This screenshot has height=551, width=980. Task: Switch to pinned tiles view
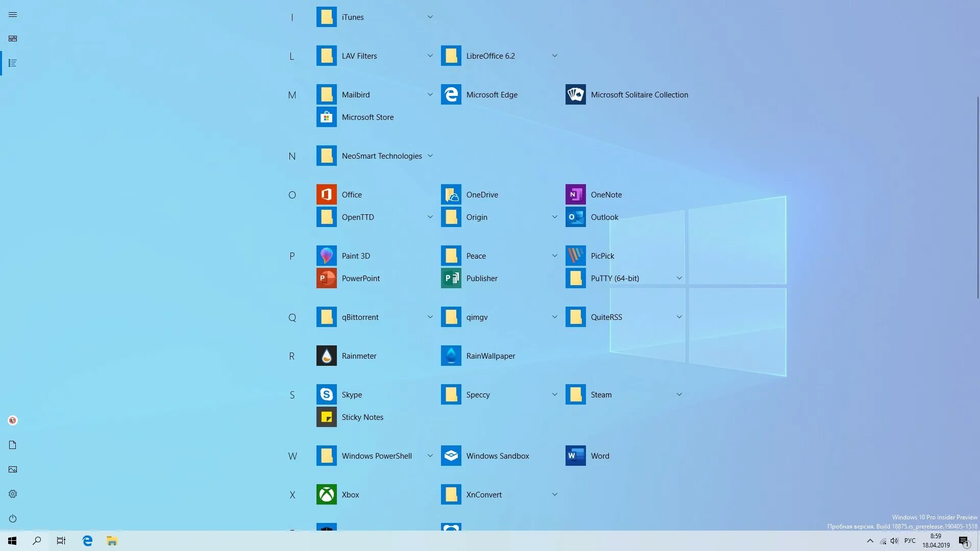(13, 39)
